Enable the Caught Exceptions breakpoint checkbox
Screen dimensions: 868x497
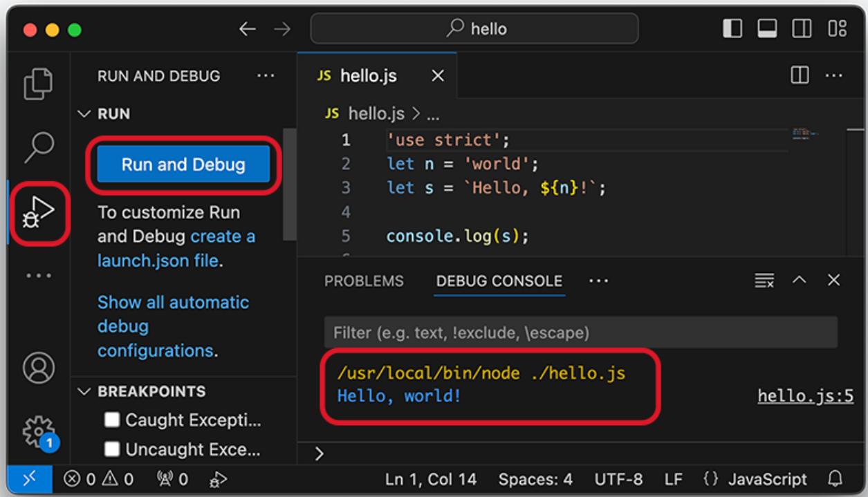[x=113, y=420]
